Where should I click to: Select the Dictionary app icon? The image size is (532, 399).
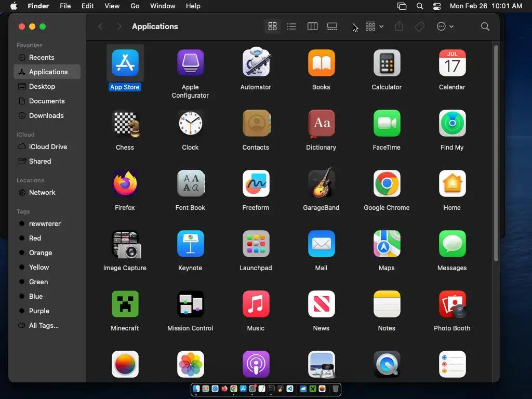point(321,124)
